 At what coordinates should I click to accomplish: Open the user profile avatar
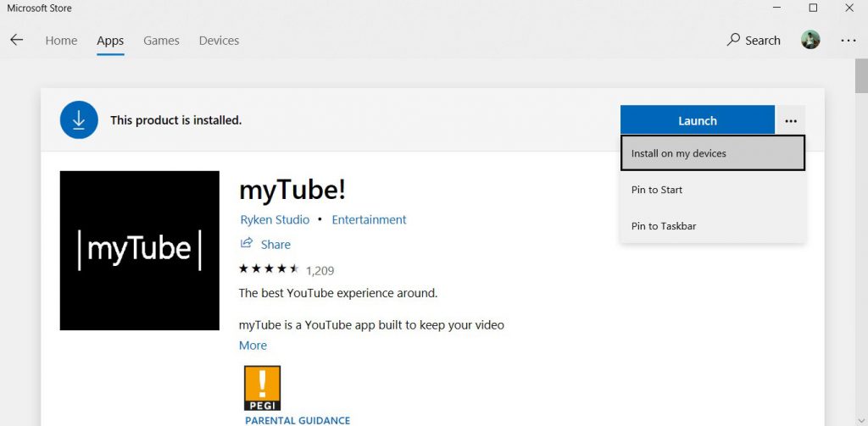(810, 40)
